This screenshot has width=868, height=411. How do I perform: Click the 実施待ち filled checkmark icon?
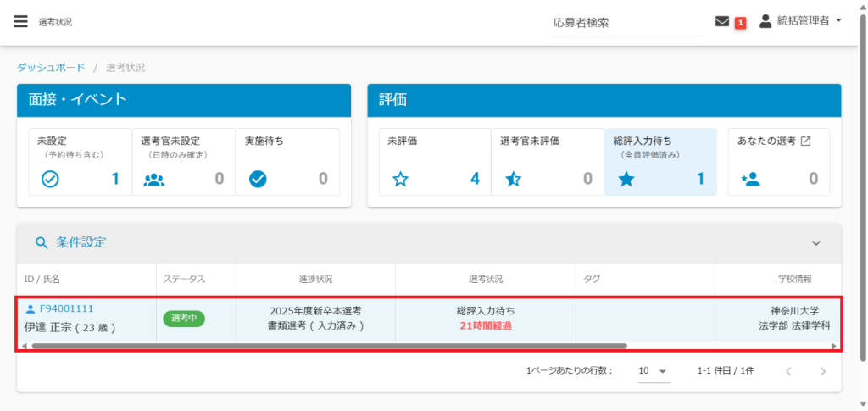[258, 179]
